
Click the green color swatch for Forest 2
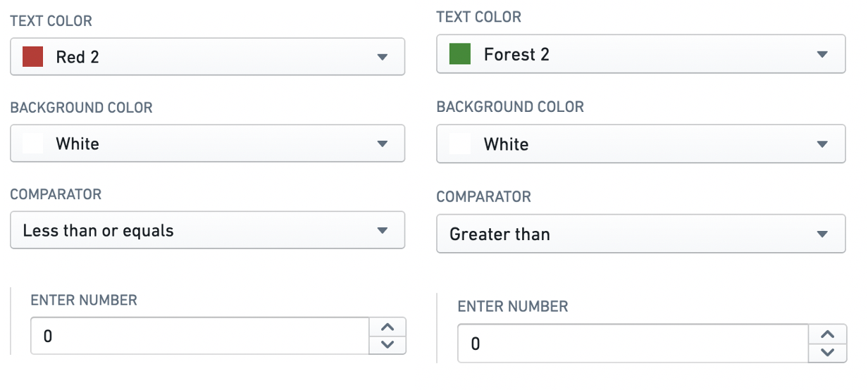pos(460,54)
